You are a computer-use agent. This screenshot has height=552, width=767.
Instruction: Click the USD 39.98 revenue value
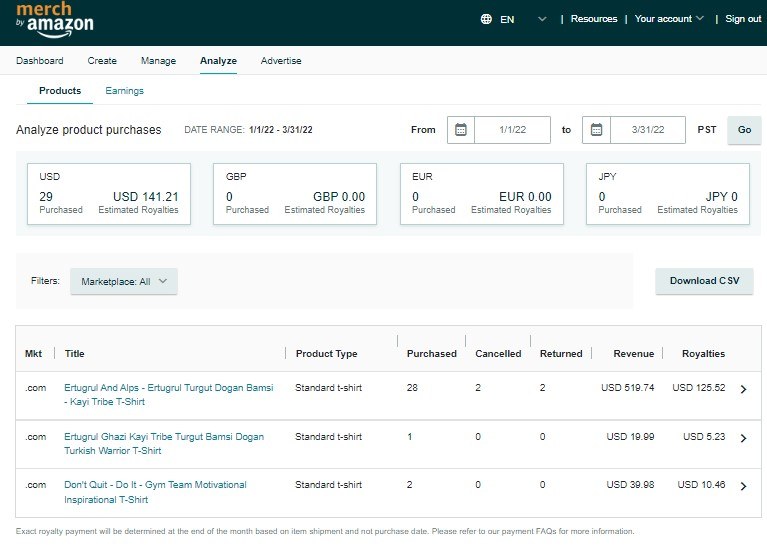pyautogui.click(x=630, y=484)
